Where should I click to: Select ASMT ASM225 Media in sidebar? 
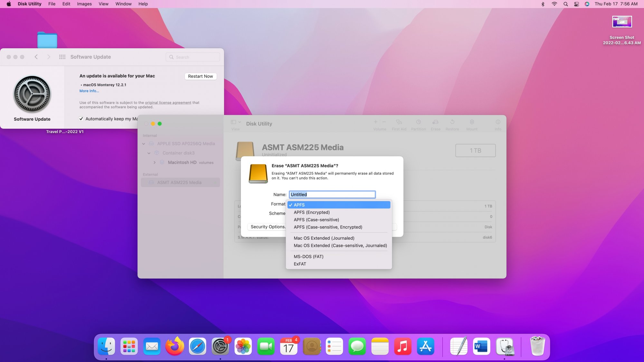[x=179, y=182]
